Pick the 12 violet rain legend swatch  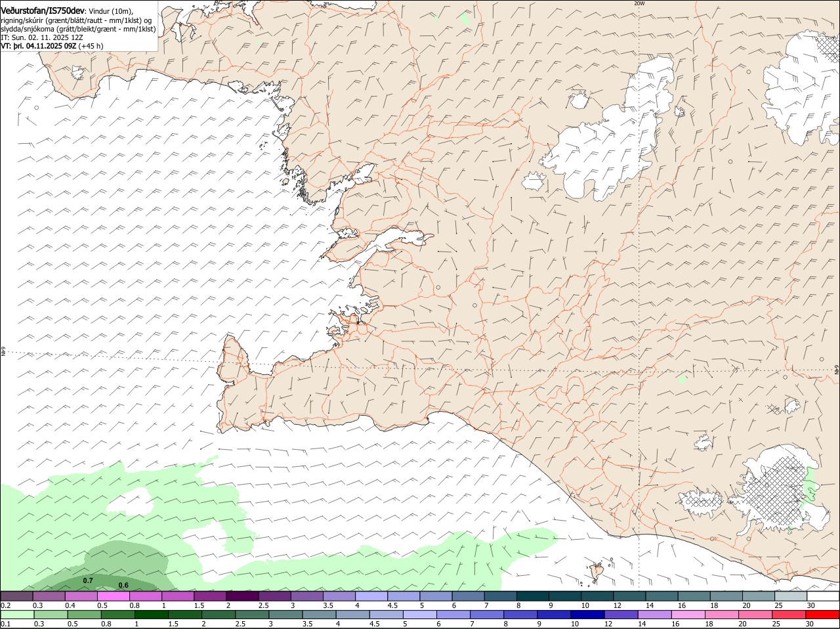click(x=621, y=615)
